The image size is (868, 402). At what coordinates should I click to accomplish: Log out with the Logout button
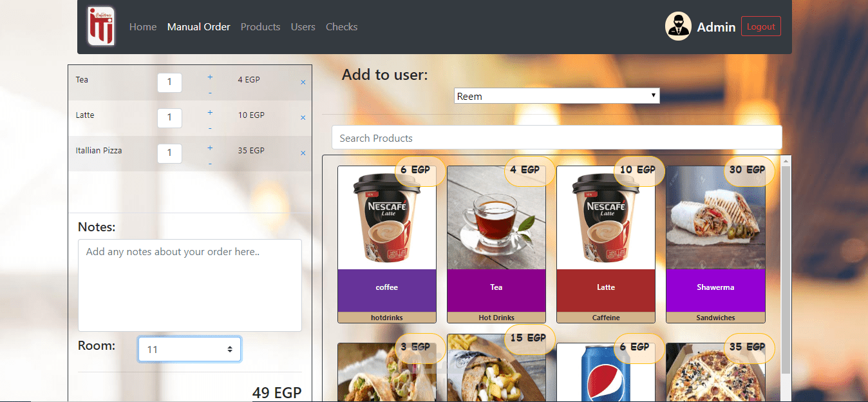tap(761, 26)
